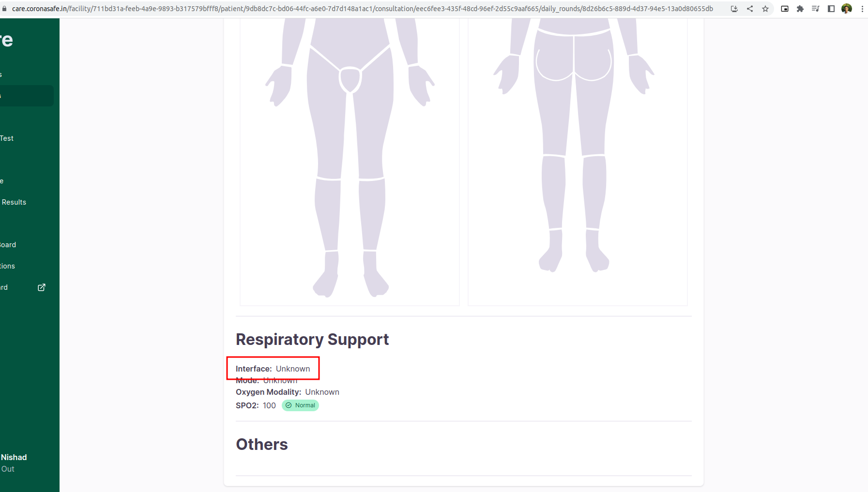
Task: Click the Normal SPO2 badge
Action: pyautogui.click(x=300, y=405)
